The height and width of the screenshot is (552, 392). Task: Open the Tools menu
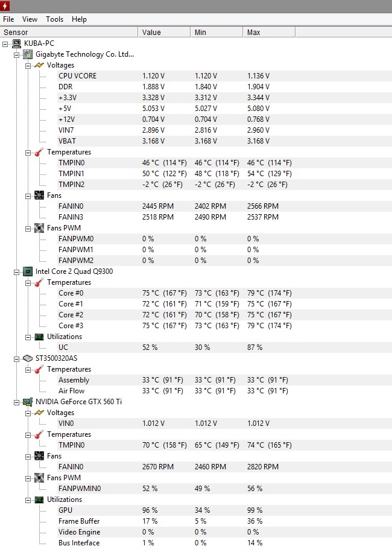click(54, 19)
